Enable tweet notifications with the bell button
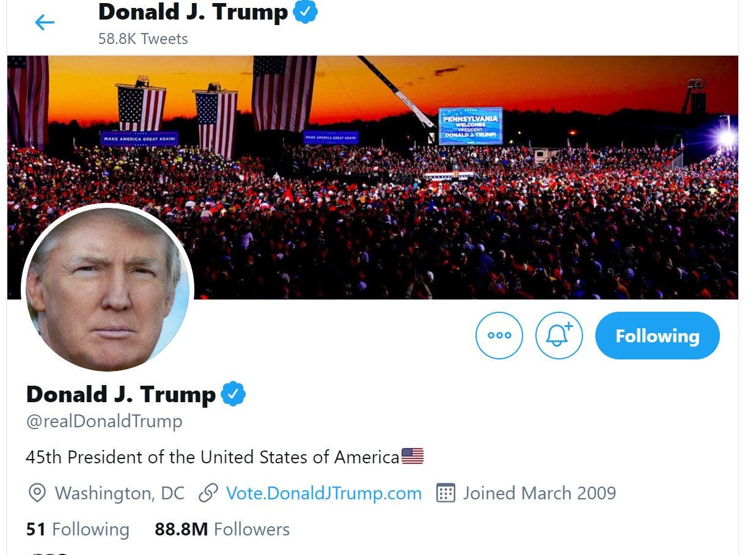Screen dimensions: 756x555 pyautogui.click(x=559, y=336)
